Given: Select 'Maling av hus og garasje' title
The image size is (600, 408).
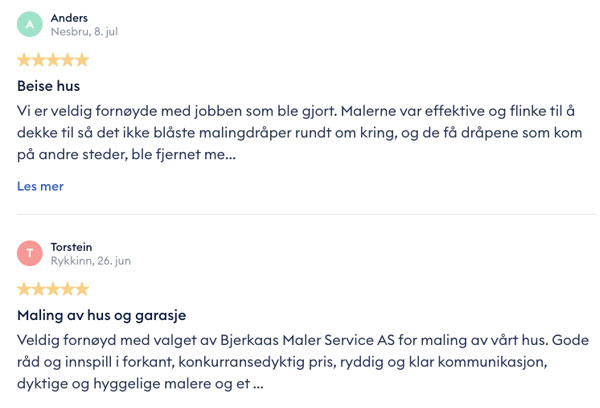Looking at the screenshot, I should coord(101,315).
